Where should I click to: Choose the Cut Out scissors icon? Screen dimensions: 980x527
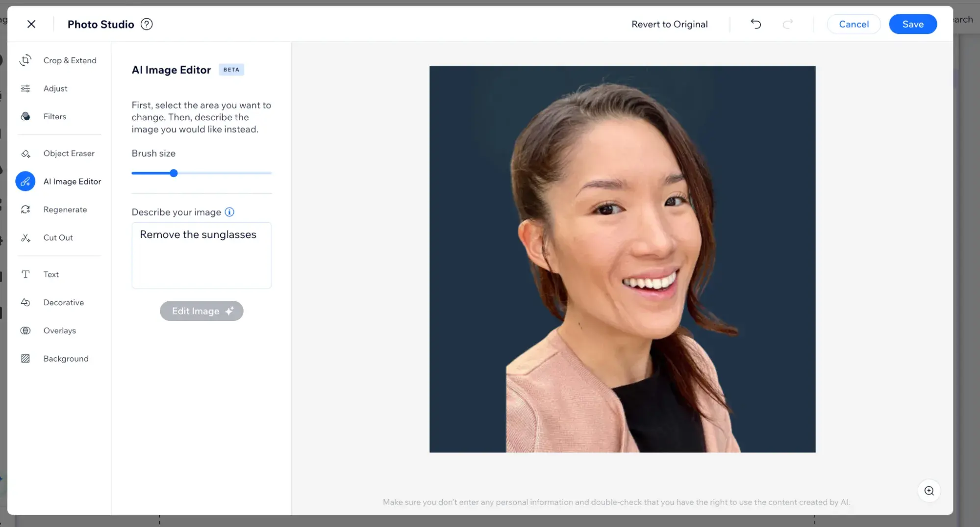point(25,238)
